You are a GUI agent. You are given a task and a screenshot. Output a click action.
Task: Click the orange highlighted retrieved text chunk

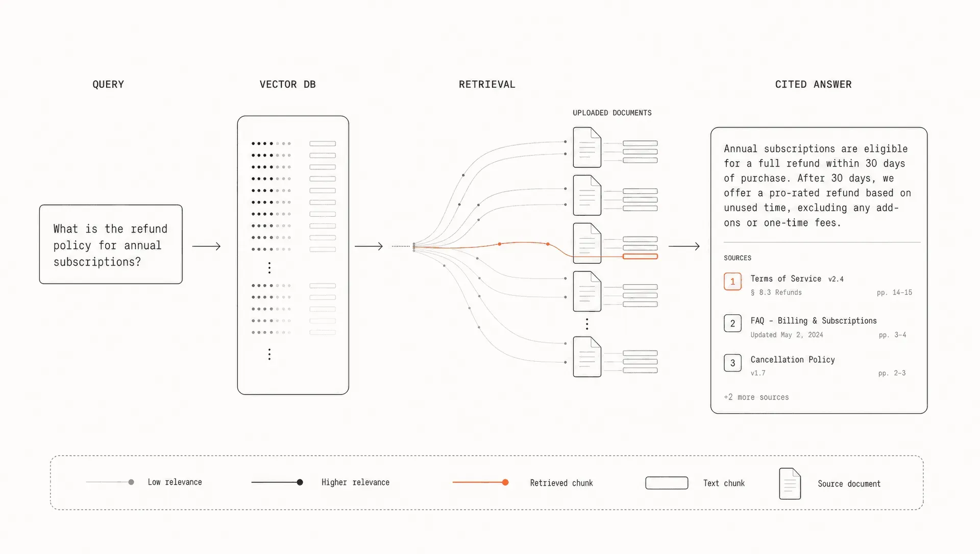coord(640,257)
